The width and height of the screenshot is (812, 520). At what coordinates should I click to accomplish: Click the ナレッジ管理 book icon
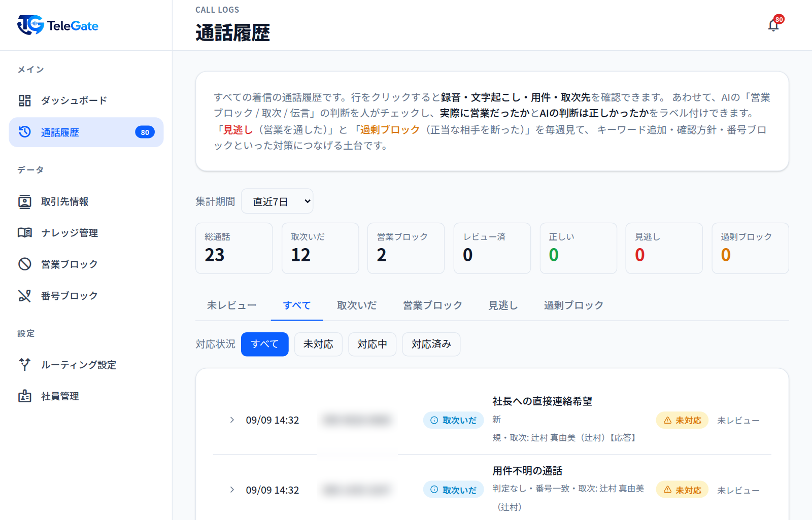[25, 232]
